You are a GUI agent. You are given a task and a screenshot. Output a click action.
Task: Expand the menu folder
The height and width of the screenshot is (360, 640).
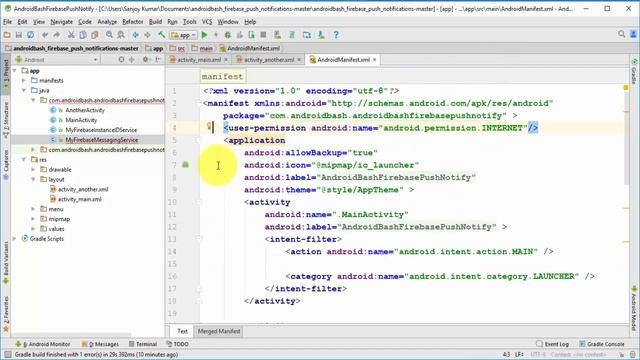pos(33,209)
